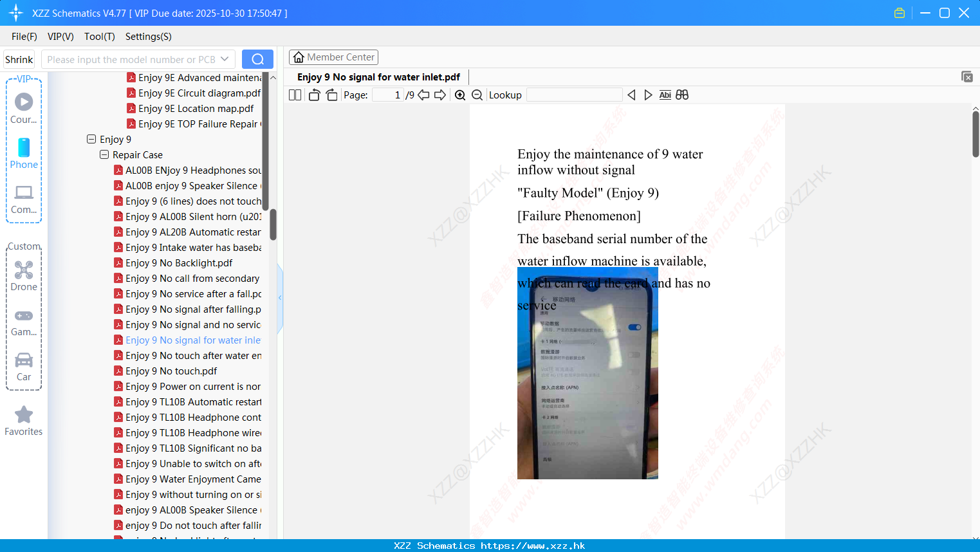Zoom in on the PDF
This screenshot has height=552, width=980.
point(460,95)
